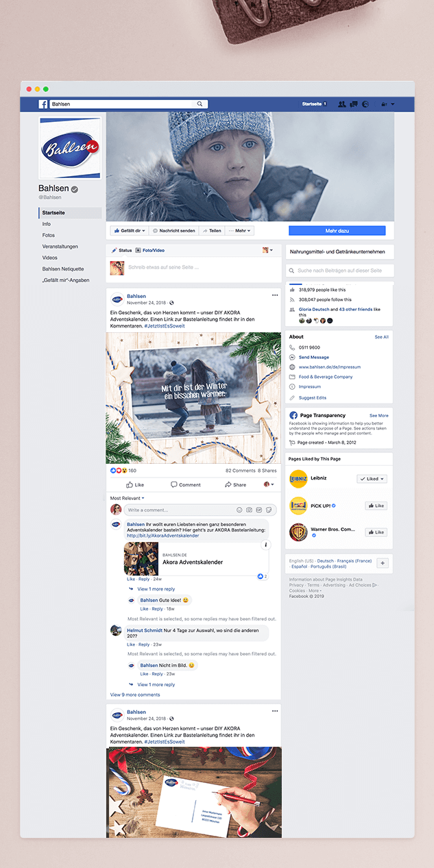Click the Like thumb button under first post

135,484
